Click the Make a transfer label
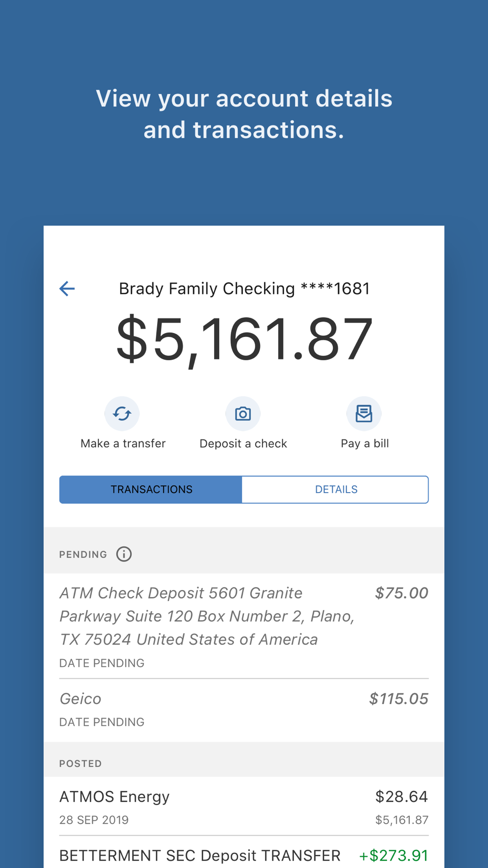Viewport: 488px width, 868px height. click(123, 443)
